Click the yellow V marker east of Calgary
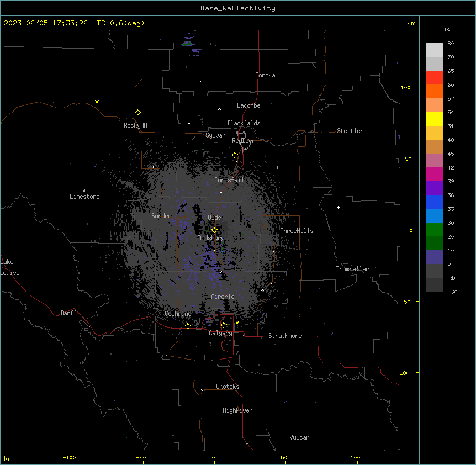 click(237, 323)
